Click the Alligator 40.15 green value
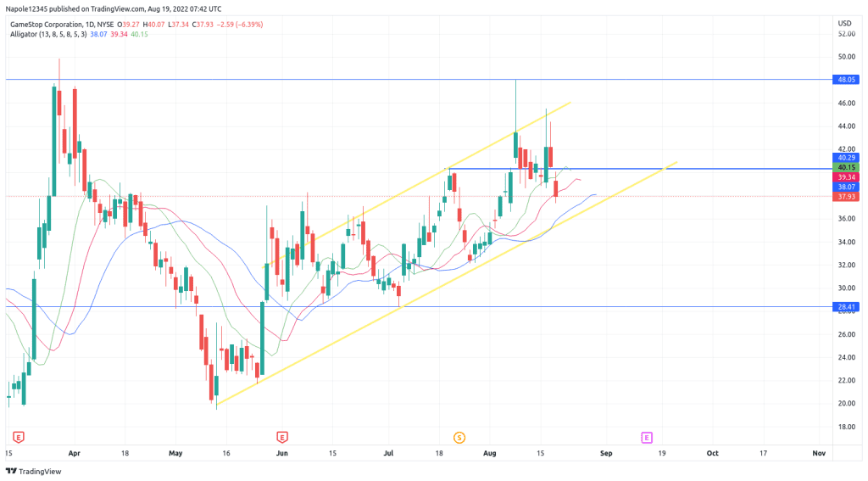 point(140,34)
